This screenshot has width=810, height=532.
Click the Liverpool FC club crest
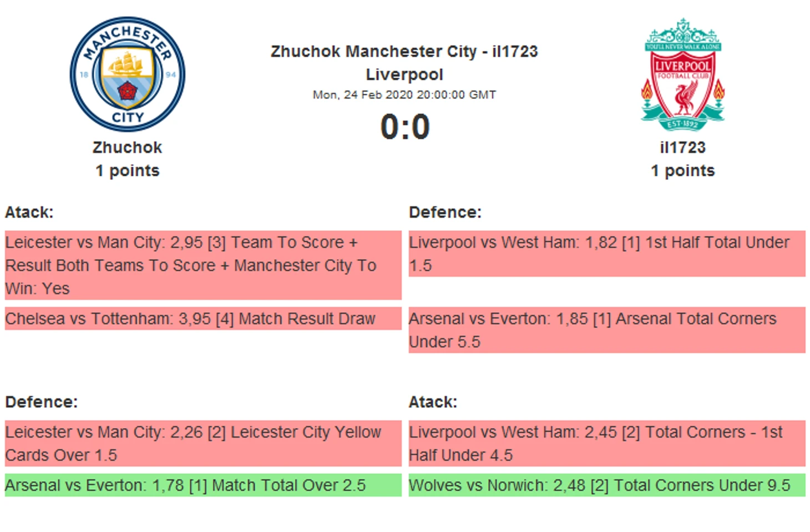click(x=683, y=74)
